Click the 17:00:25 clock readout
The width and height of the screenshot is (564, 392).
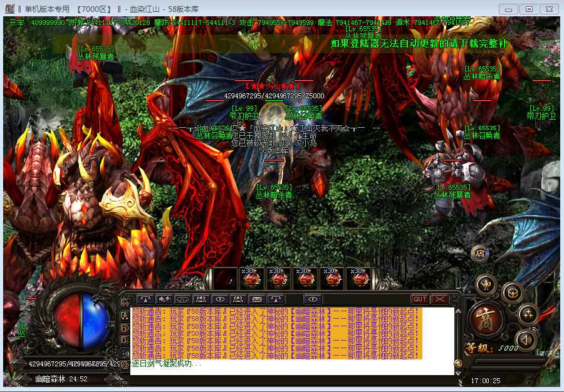486,381
